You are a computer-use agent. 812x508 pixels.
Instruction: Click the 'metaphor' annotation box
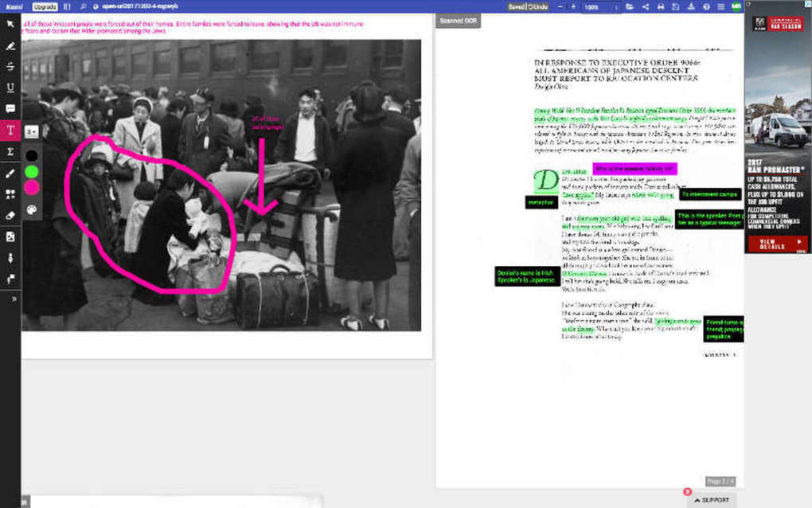click(x=541, y=202)
